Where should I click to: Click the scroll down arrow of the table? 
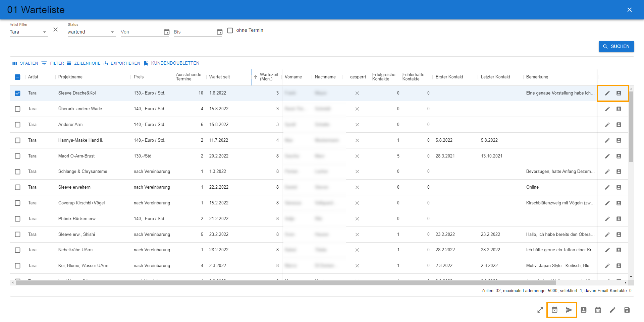(x=631, y=277)
